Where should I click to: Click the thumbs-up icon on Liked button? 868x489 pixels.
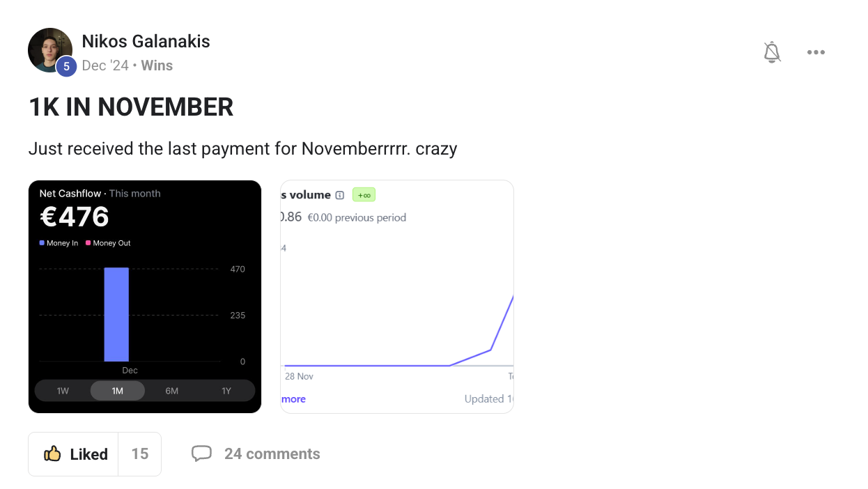point(52,454)
